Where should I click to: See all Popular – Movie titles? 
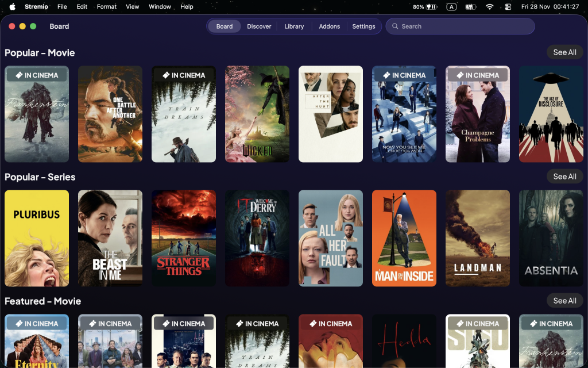click(564, 52)
